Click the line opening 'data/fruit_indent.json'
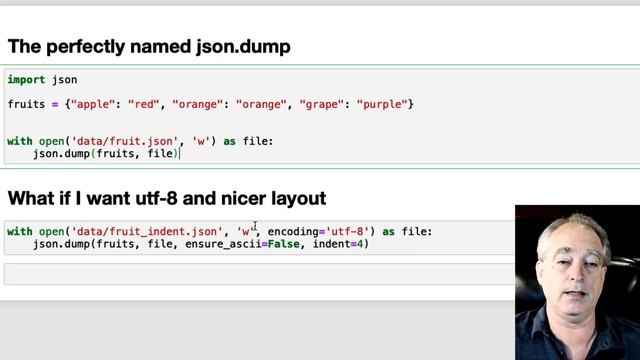This screenshot has height=360, width=640. [x=220, y=231]
